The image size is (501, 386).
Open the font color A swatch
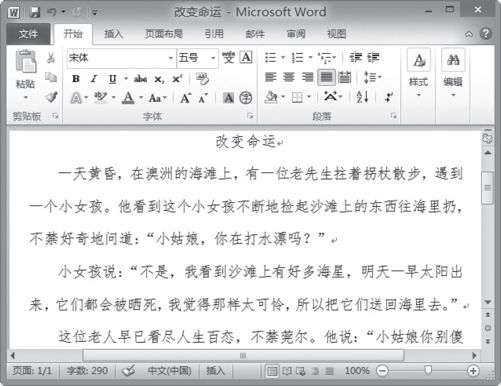[128, 98]
